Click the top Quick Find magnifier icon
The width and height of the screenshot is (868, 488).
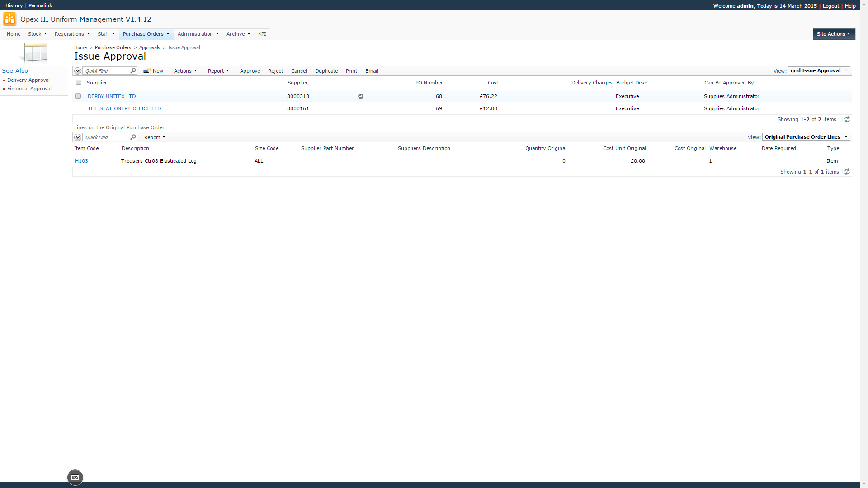(x=133, y=71)
